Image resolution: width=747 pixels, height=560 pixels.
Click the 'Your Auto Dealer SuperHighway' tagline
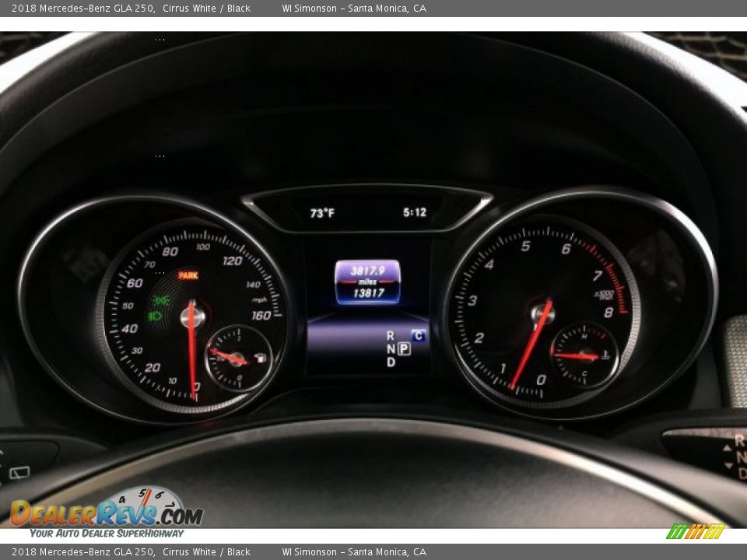click(107, 534)
